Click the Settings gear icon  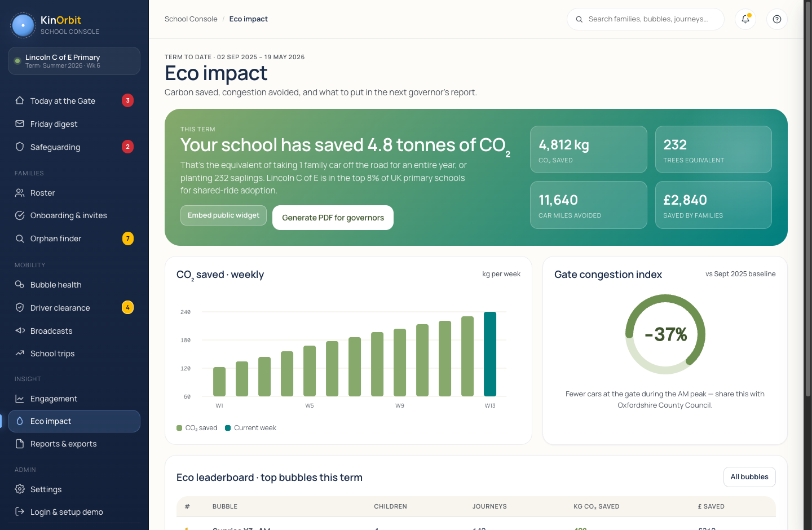(x=20, y=489)
